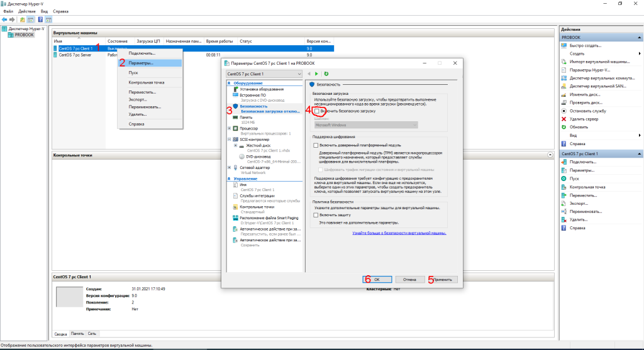Screen dimensions: 644x350
Task: Click the green Start arrow in settings dialog toolbar
Action: 317,74
